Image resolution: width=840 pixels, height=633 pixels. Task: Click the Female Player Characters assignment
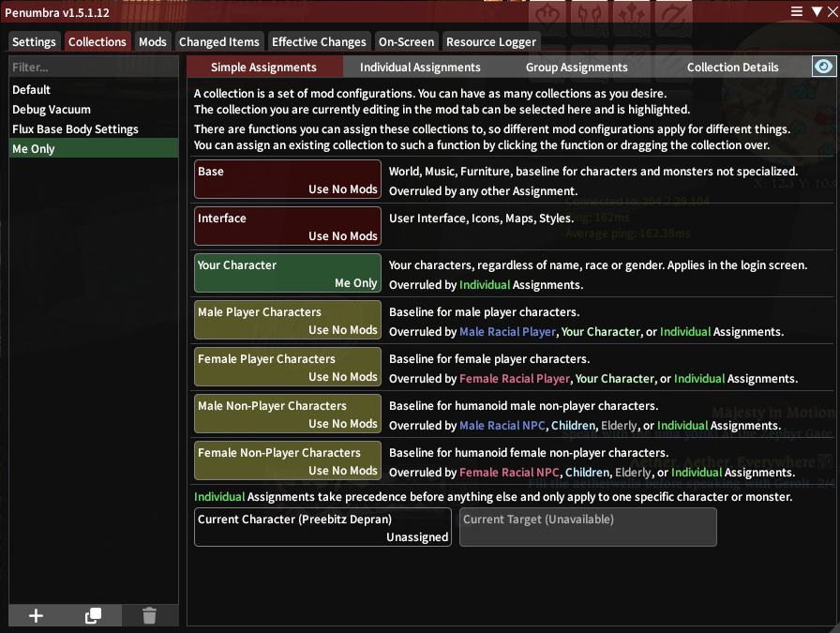coord(288,368)
